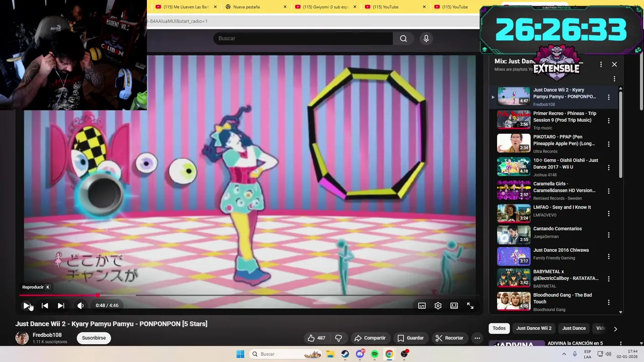Screen dimensions: 644x362
Task: Click the Suscribirse button
Action: pyautogui.click(x=94, y=338)
